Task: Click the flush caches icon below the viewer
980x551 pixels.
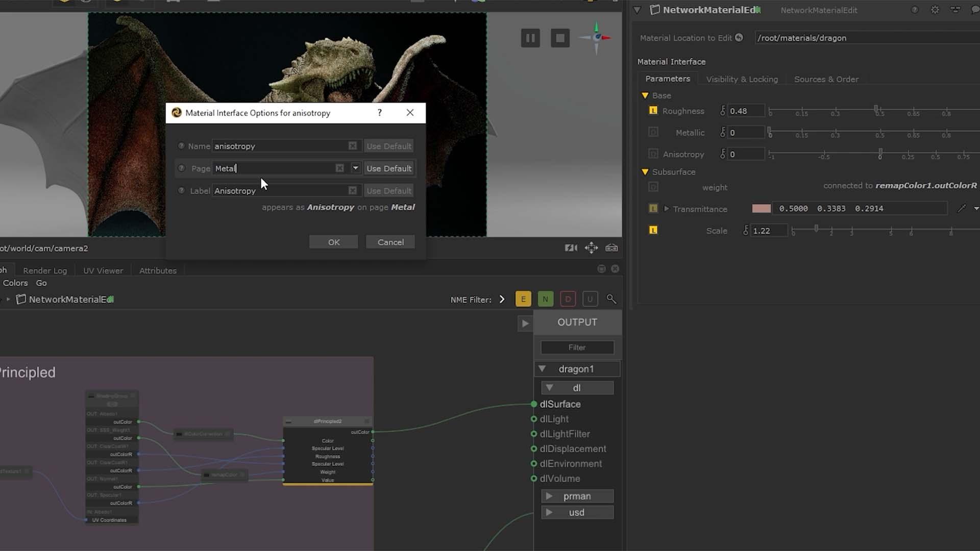Action: coord(571,248)
